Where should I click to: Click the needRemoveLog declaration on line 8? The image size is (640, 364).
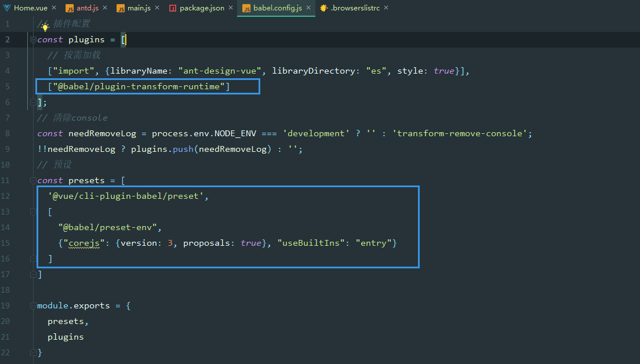click(102, 133)
